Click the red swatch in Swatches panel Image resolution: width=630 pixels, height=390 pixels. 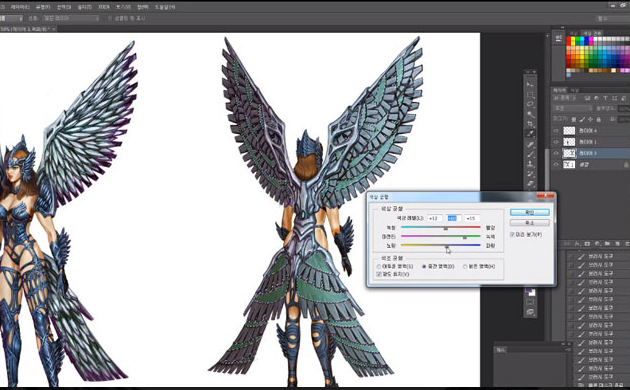point(569,40)
